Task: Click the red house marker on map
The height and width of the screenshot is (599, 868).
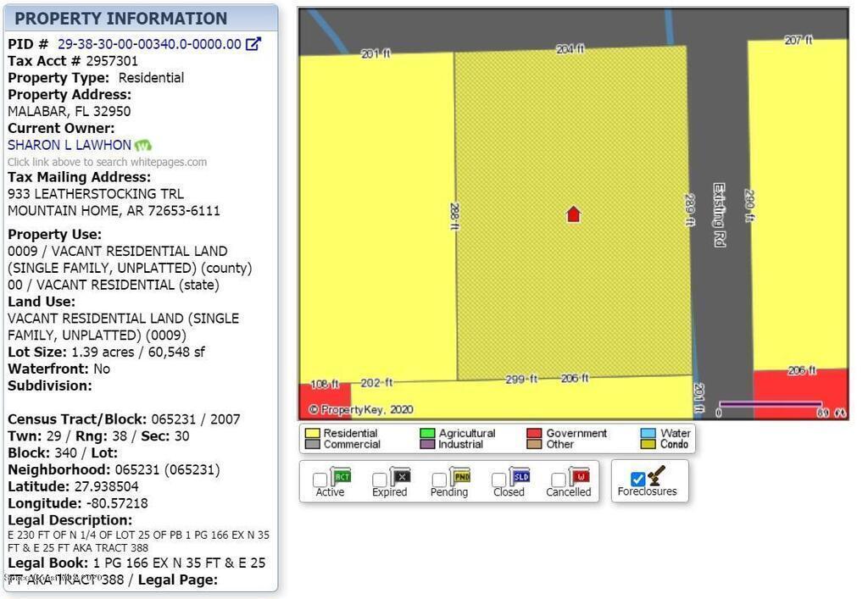Action: (x=573, y=214)
